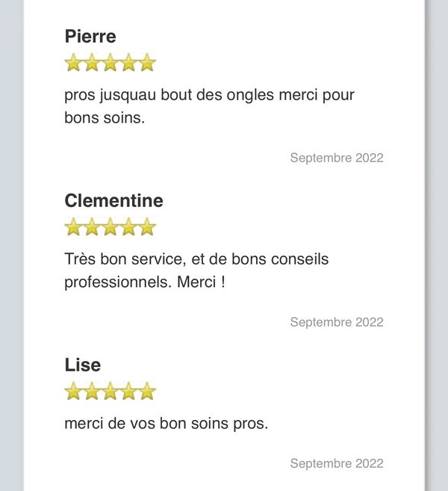Click the fifth star in Clementine's rating
Screen dimensions: 448x491
click(147, 227)
